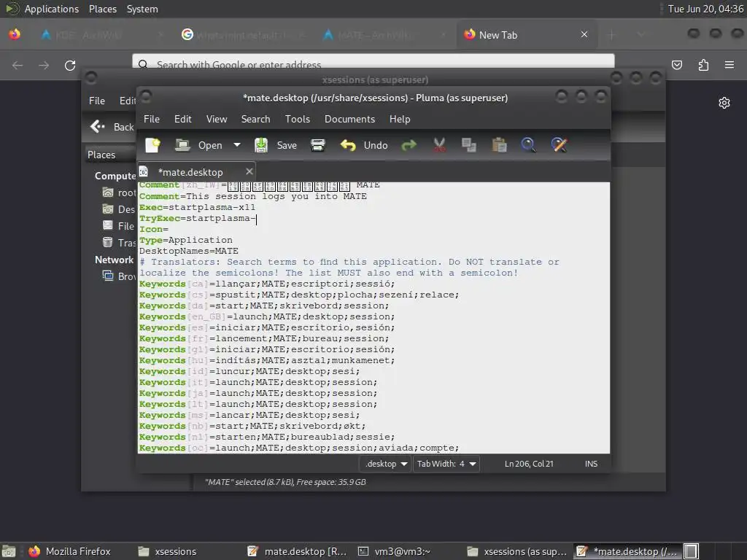Switch to xsessions taskbar button

(x=167, y=551)
